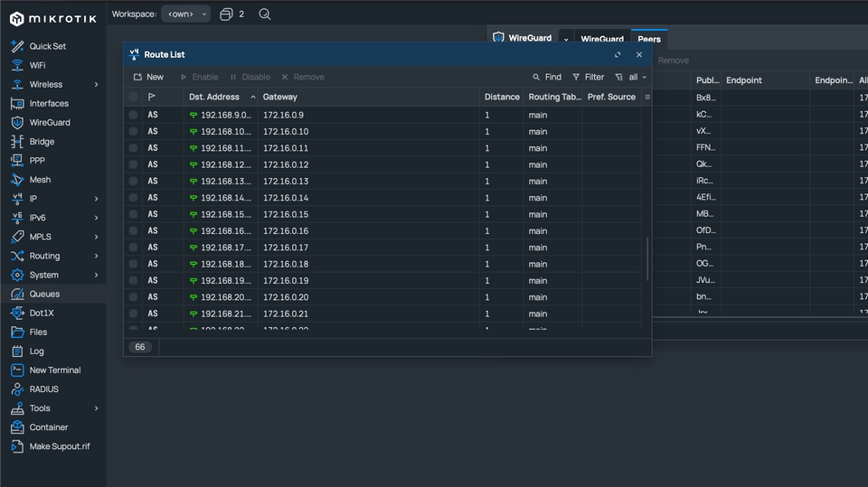
Task: Expand the System submenu
Action: pos(97,275)
